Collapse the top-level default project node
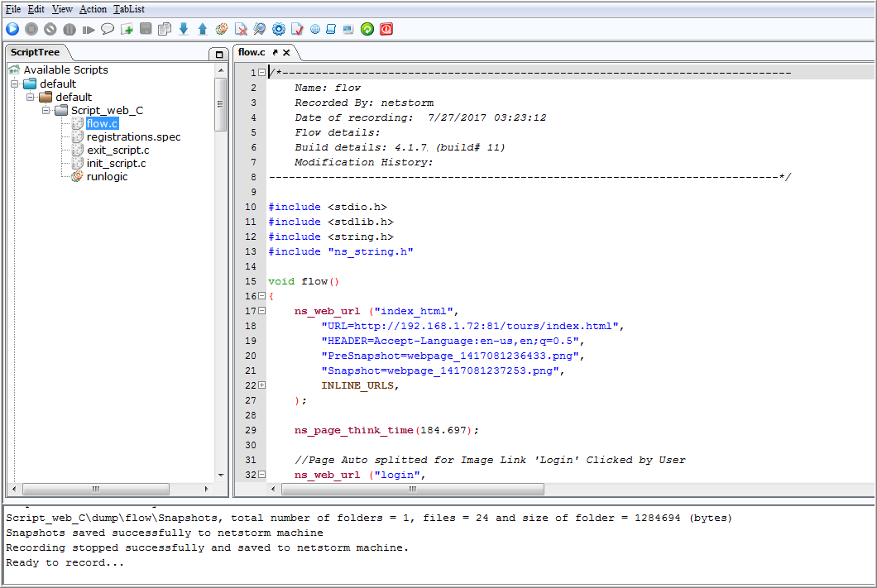The height and width of the screenshot is (588, 877). click(x=14, y=84)
